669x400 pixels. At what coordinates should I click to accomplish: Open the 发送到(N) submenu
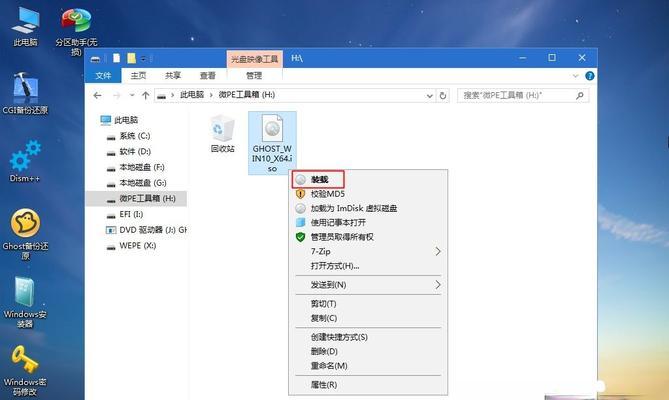point(368,285)
